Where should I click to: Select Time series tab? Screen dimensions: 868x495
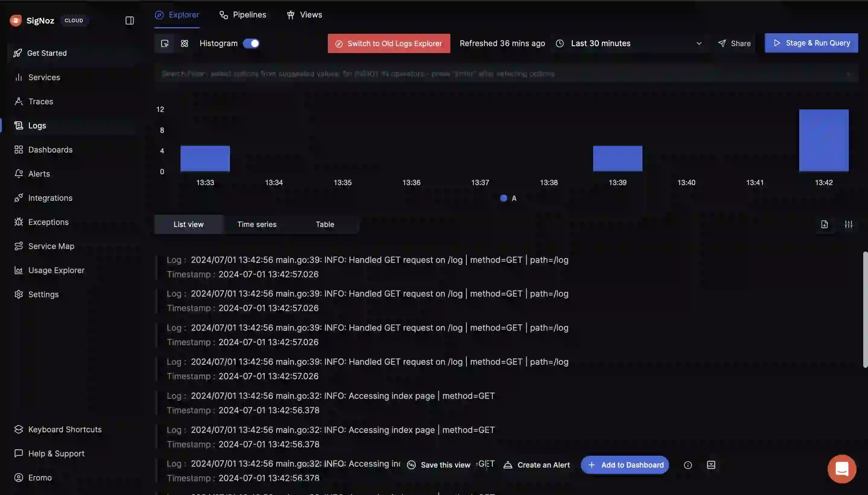257,224
